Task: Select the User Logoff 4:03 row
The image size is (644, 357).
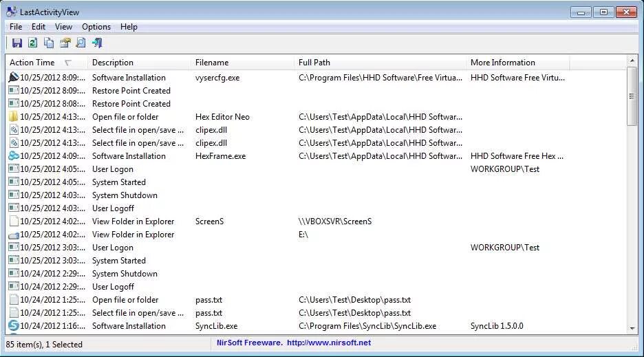Action: click(x=316, y=208)
